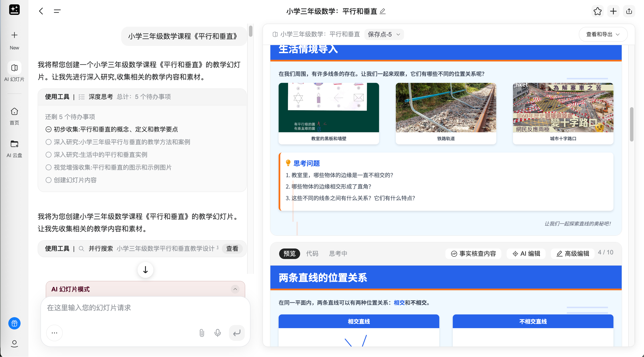
Task: Open AI 云盘 from the sidebar
Action: point(14,148)
